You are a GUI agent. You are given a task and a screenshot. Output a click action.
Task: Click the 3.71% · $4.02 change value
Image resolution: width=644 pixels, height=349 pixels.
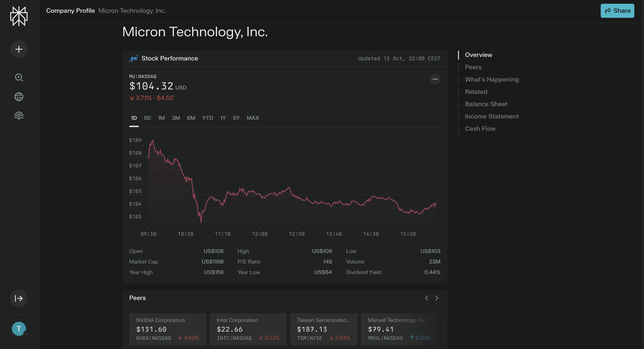click(151, 98)
